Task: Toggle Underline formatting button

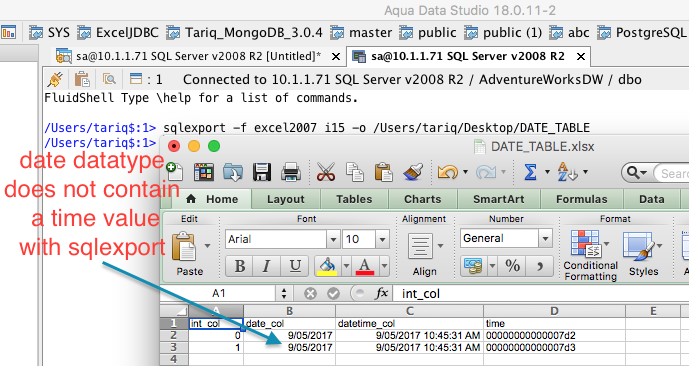Action: (295, 266)
